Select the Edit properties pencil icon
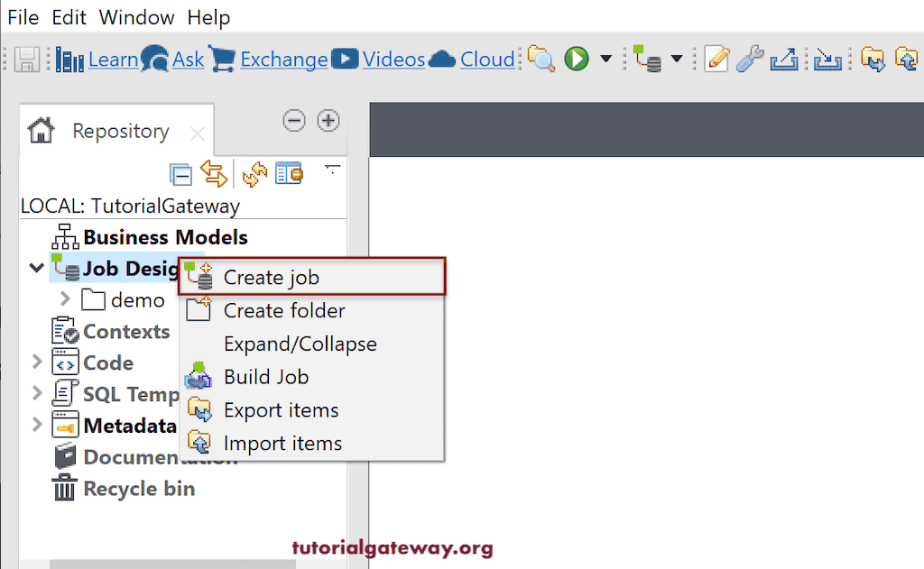924x569 pixels. [715, 58]
